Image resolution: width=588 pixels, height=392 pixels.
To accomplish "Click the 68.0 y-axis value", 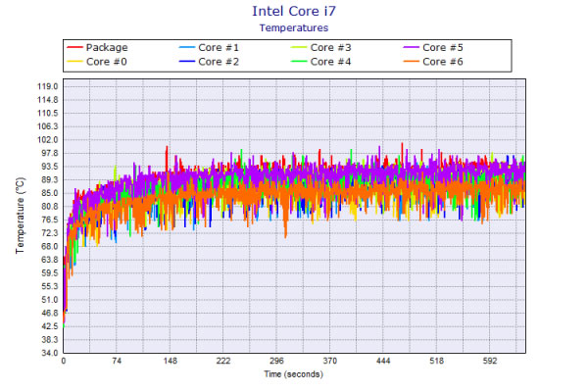I will [x=48, y=246].
